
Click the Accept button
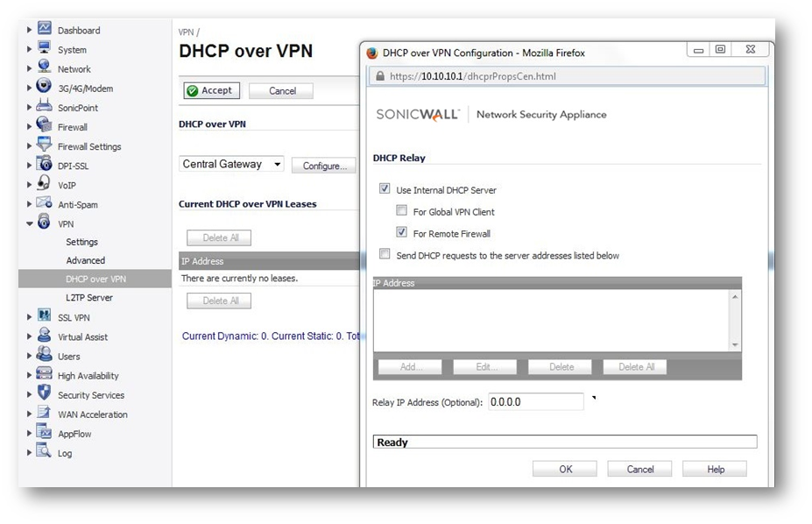coord(208,90)
